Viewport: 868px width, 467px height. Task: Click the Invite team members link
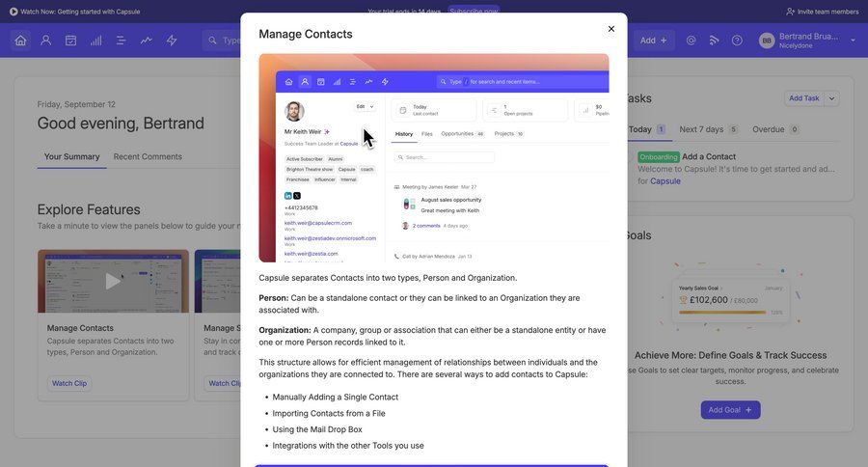[822, 12]
